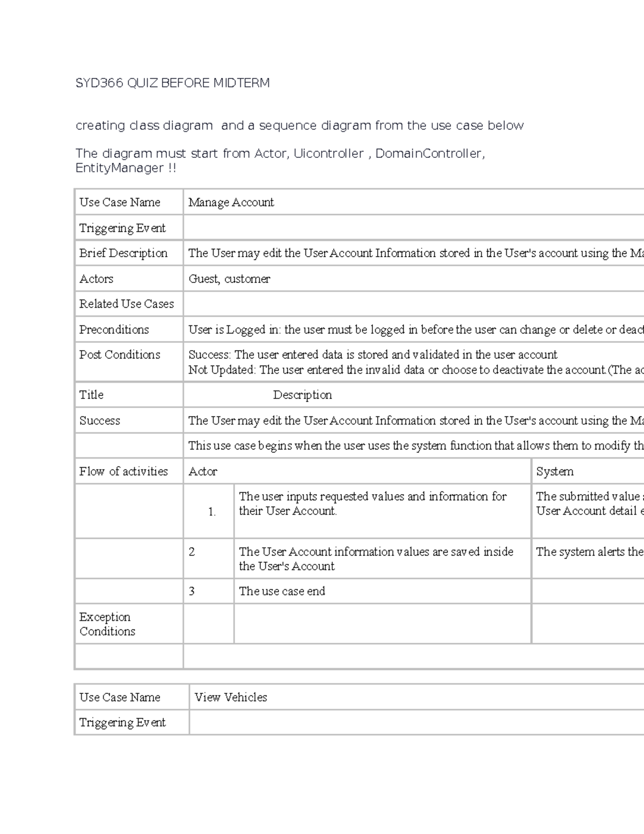
Task: Click the 'Flow of activities' row label
Action: pos(123,472)
